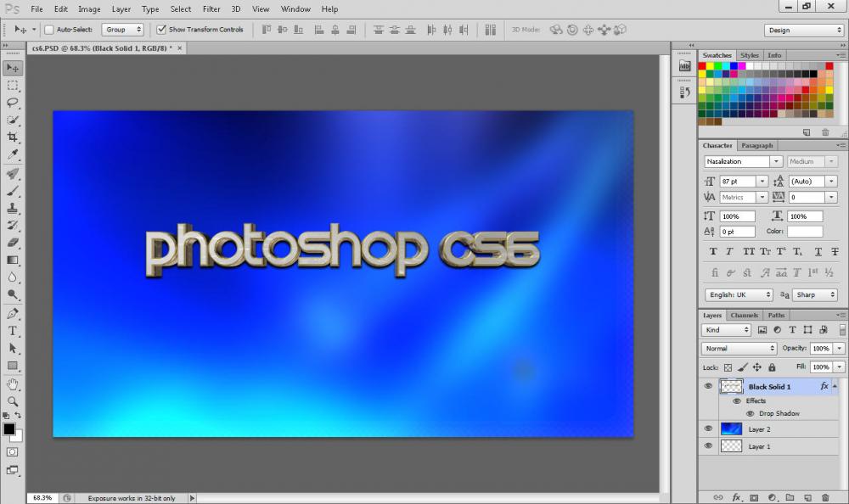
Task: Apply Faux Italic text style
Action: (x=729, y=252)
